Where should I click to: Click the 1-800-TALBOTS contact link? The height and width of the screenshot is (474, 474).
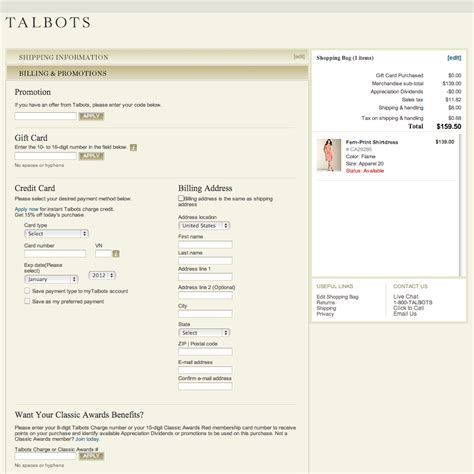pyautogui.click(x=413, y=302)
